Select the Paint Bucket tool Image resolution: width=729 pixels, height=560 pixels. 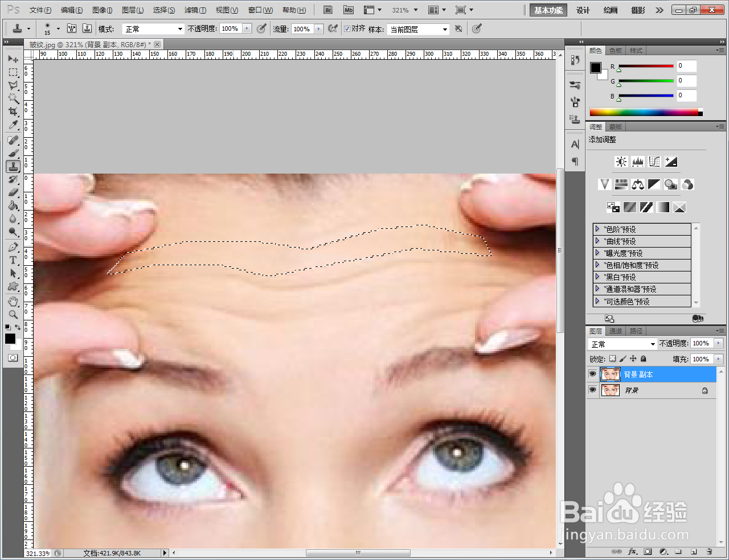click(13, 205)
